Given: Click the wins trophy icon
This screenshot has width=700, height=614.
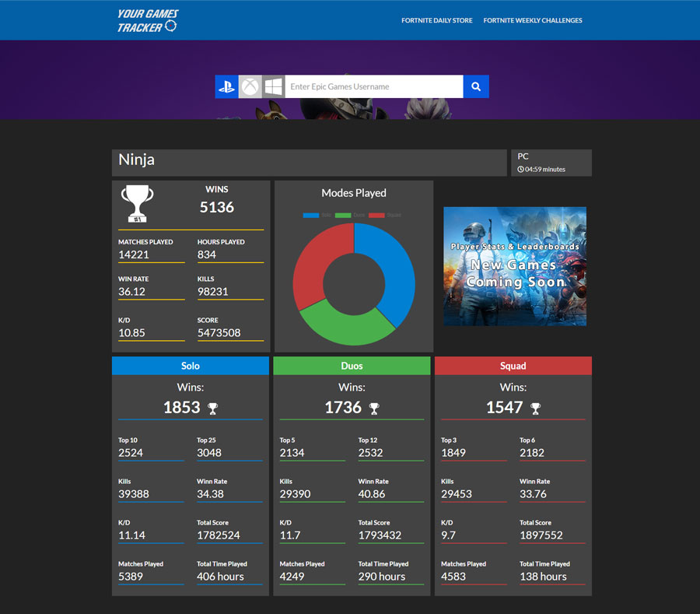Looking at the screenshot, I should [x=137, y=204].
